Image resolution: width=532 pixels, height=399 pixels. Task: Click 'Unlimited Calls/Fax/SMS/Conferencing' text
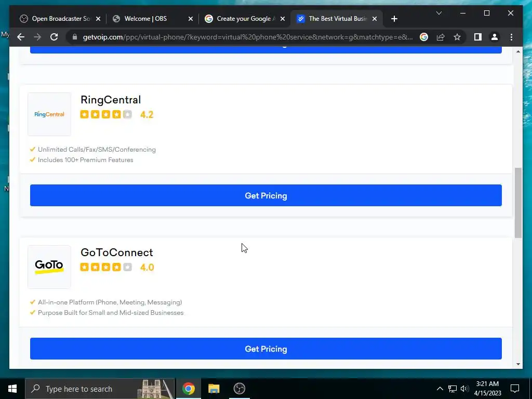pyautogui.click(x=97, y=150)
